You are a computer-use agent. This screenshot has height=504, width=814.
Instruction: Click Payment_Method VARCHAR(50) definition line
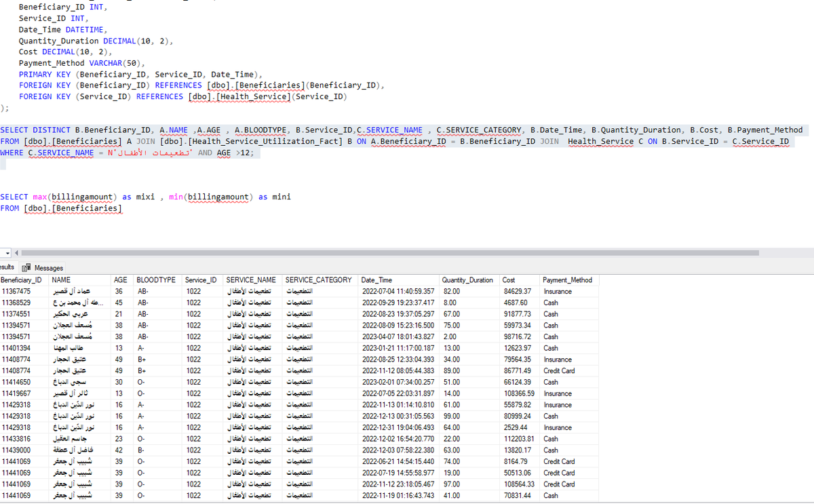pos(81,63)
